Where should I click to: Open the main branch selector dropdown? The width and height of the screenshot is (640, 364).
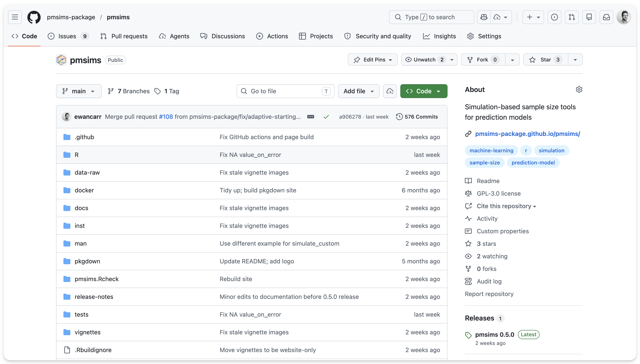click(79, 91)
